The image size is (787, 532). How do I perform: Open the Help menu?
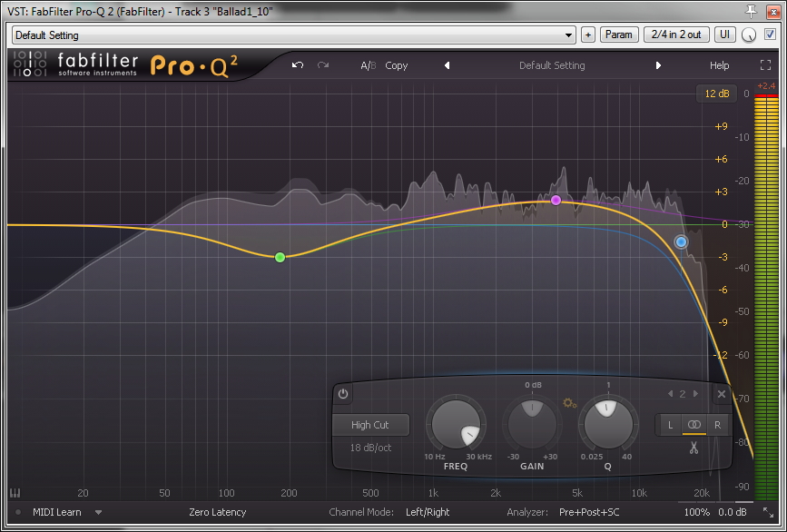(x=719, y=65)
